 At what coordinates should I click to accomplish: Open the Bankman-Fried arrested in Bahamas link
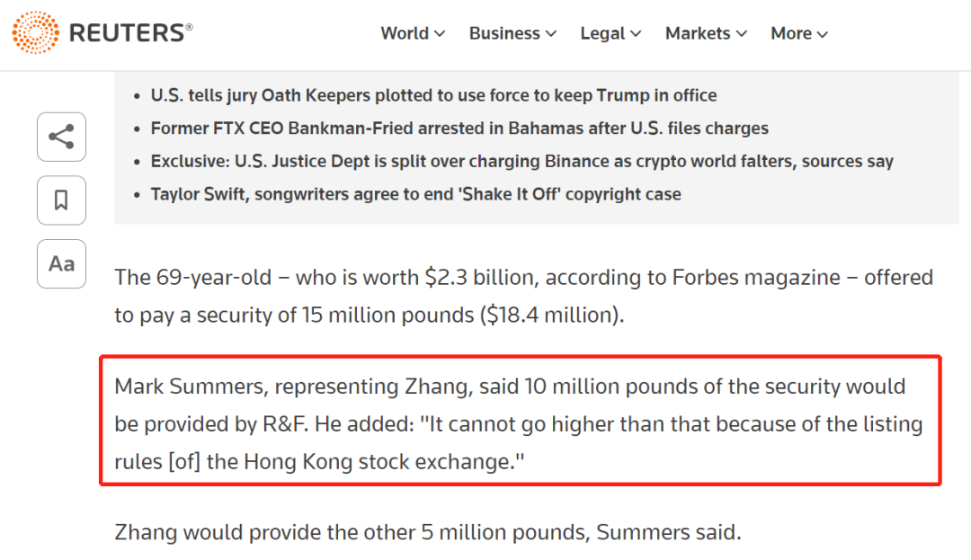coord(459,128)
